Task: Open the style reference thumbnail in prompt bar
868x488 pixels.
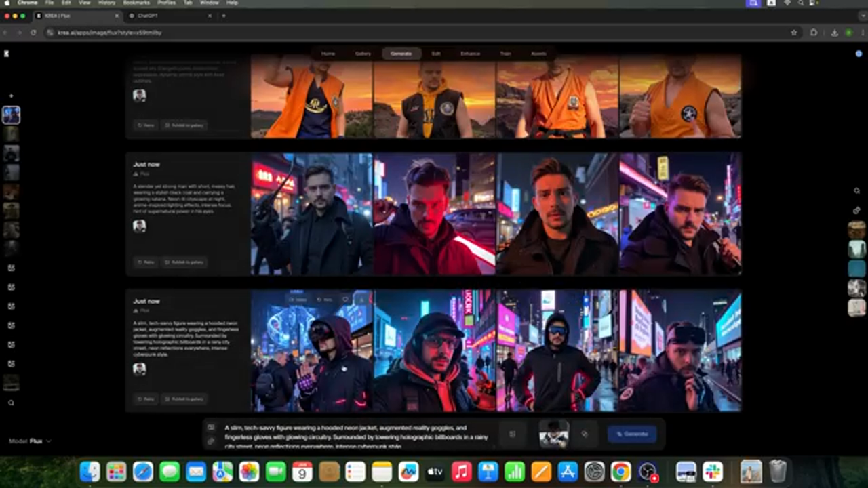Action: [x=553, y=434]
